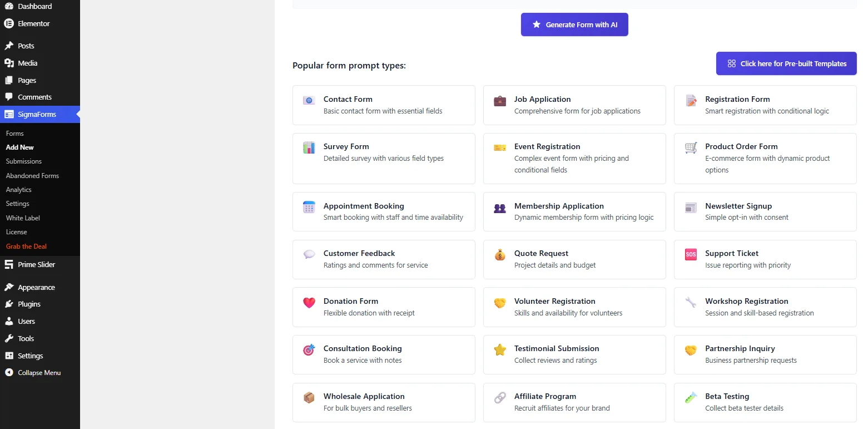Click the Product Order shopping cart icon
Viewport: 868px width, 429px height.
click(691, 147)
